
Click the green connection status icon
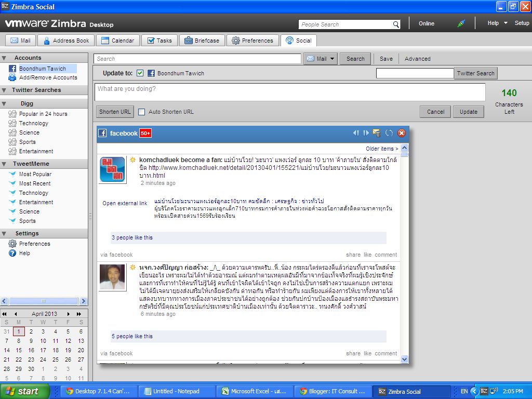pos(461,23)
